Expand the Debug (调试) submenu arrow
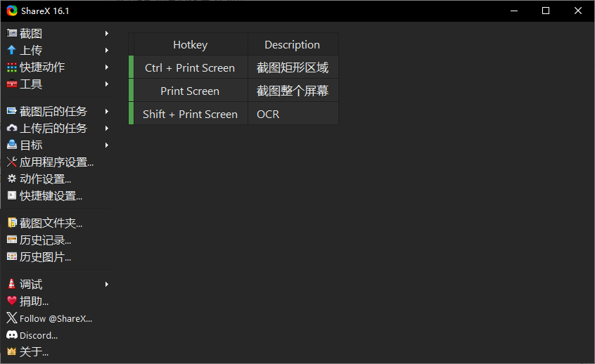This screenshot has width=595, height=364. click(107, 285)
